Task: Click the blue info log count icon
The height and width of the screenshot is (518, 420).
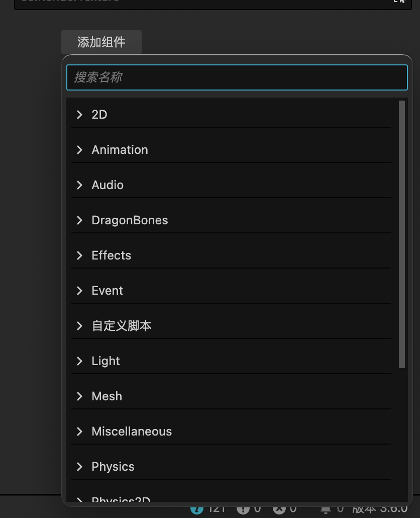Action: (197, 509)
